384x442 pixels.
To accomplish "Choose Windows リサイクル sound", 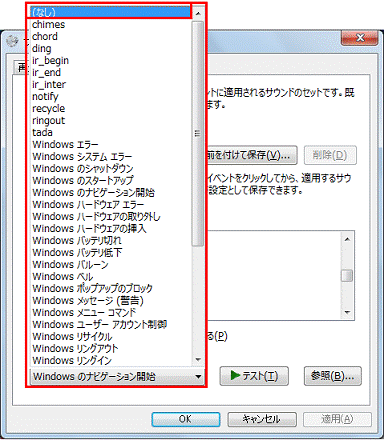I will tap(111, 336).
